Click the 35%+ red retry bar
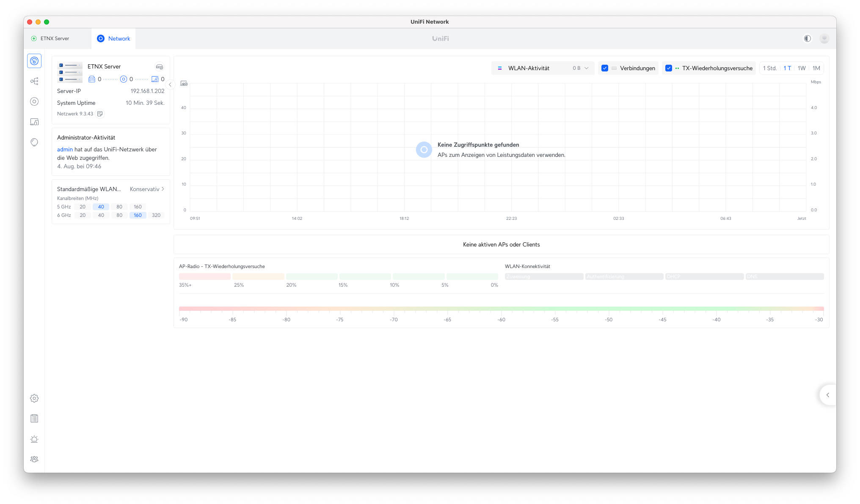 point(205,277)
